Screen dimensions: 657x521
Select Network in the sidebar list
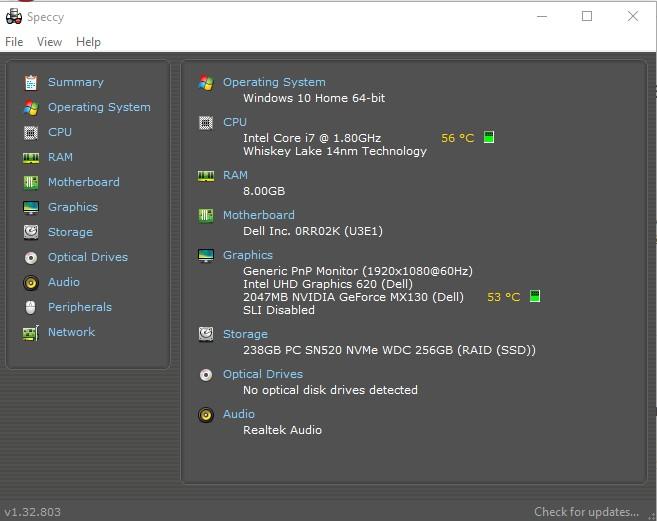point(71,332)
